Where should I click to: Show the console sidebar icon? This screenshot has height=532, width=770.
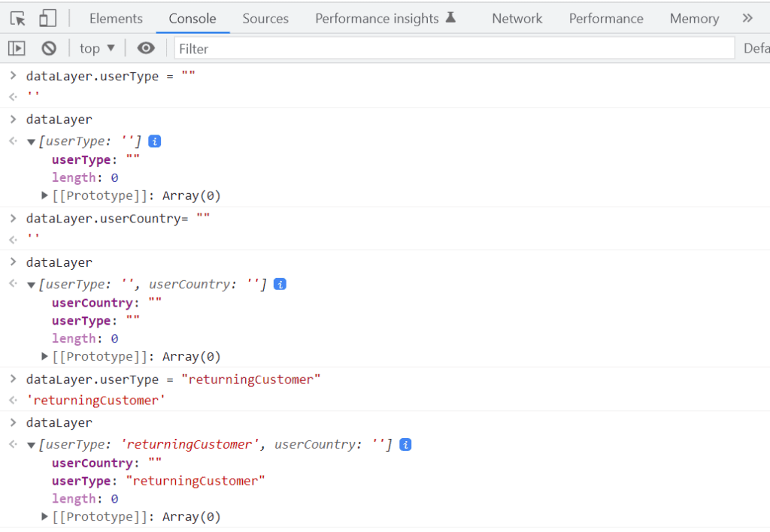pyautogui.click(x=17, y=48)
